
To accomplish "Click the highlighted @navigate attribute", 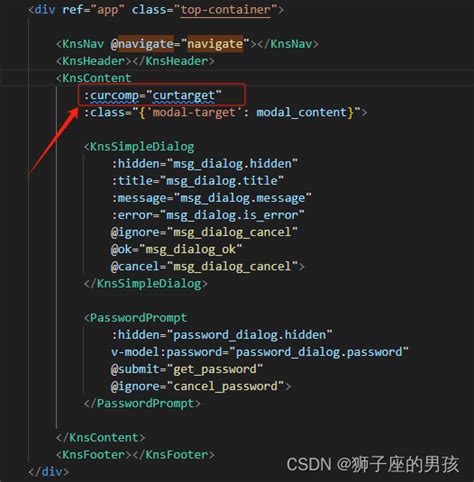I will (142, 44).
